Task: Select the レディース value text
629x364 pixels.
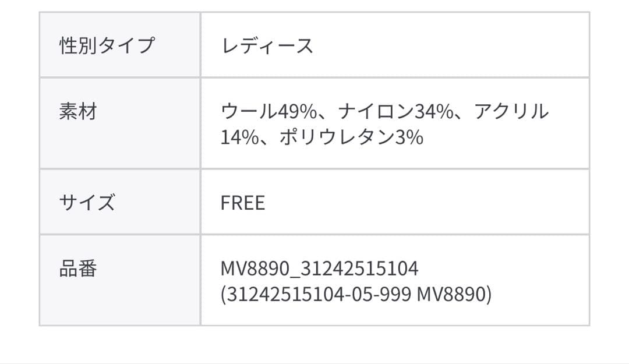Action: [267, 45]
